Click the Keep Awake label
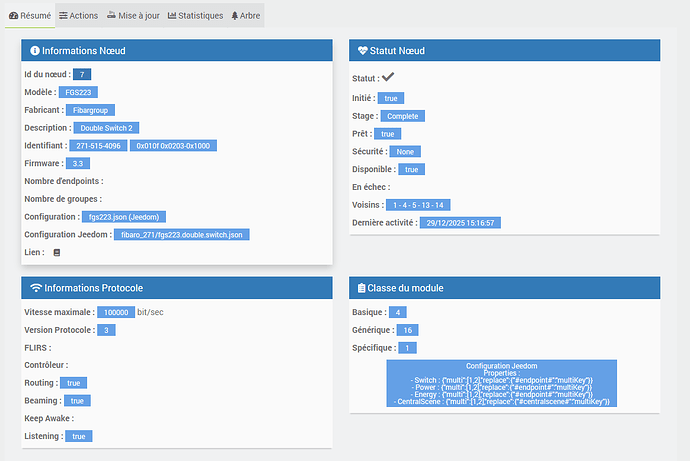This screenshot has height=461, width=690. point(49,418)
